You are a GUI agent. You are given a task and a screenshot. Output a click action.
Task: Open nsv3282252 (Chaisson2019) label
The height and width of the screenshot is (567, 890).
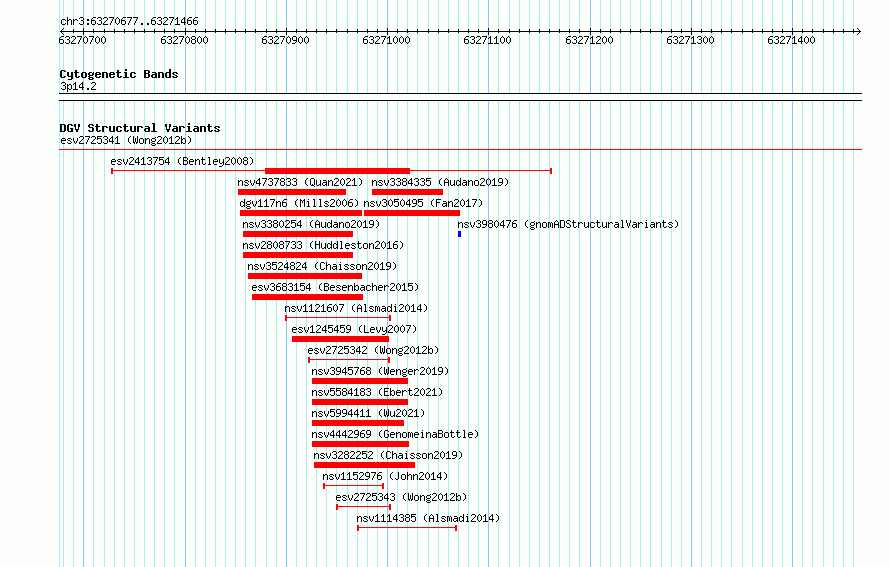pyautogui.click(x=388, y=455)
